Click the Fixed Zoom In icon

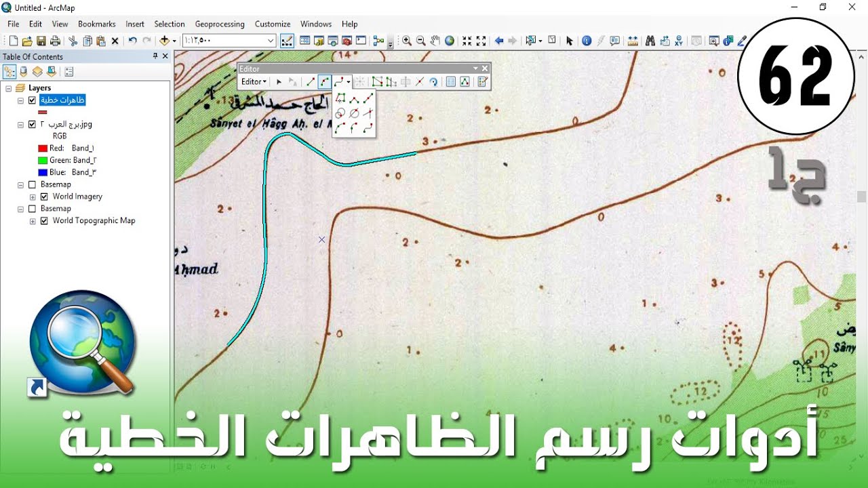click(x=467, y=41)
